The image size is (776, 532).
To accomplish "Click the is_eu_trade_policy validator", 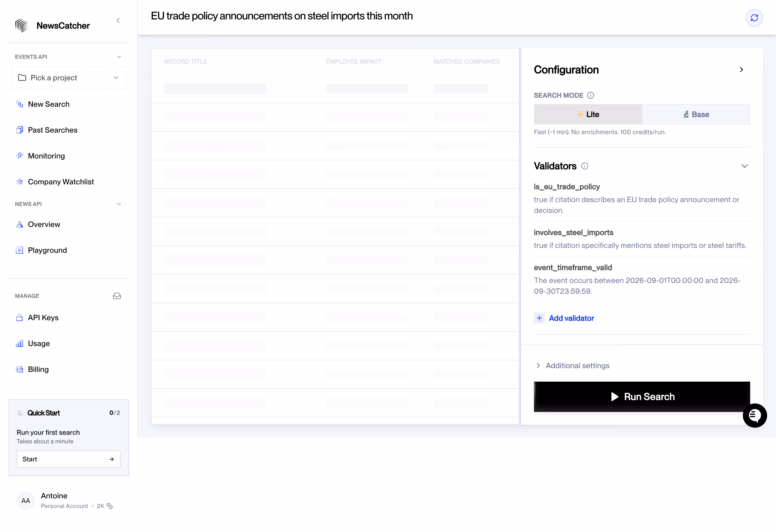I will pos(566,187).
